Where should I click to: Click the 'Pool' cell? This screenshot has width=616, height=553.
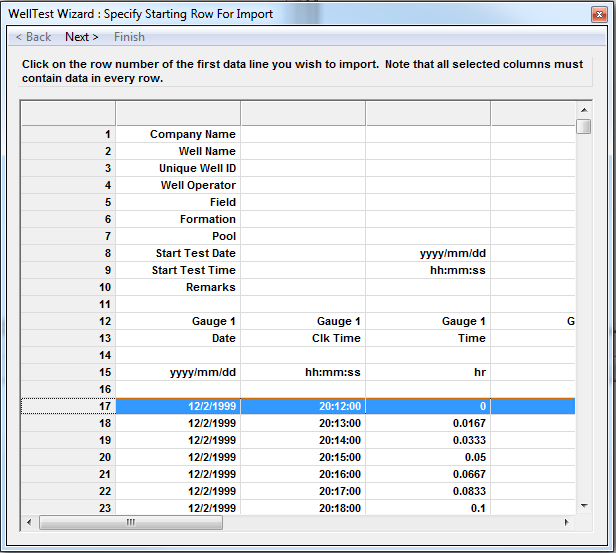coord(178,236)
